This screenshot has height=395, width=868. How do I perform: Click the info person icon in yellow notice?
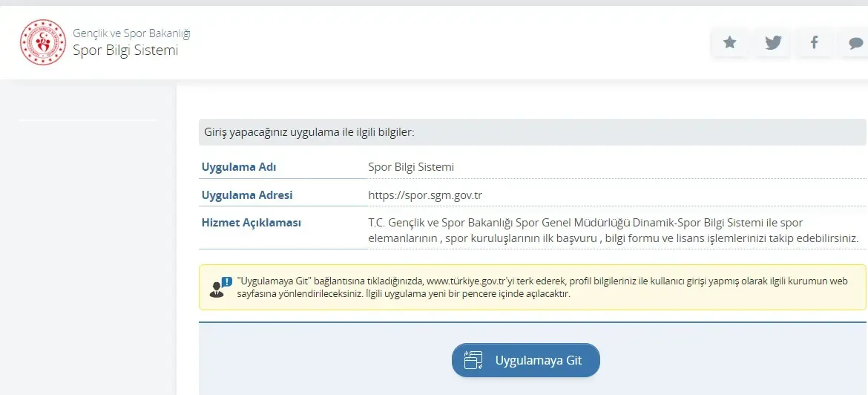(x=221, y=287)
